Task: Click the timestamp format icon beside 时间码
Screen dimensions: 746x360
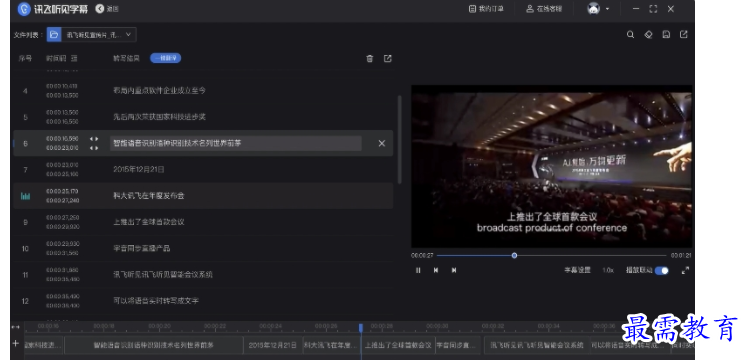Action: pos(74,58)
